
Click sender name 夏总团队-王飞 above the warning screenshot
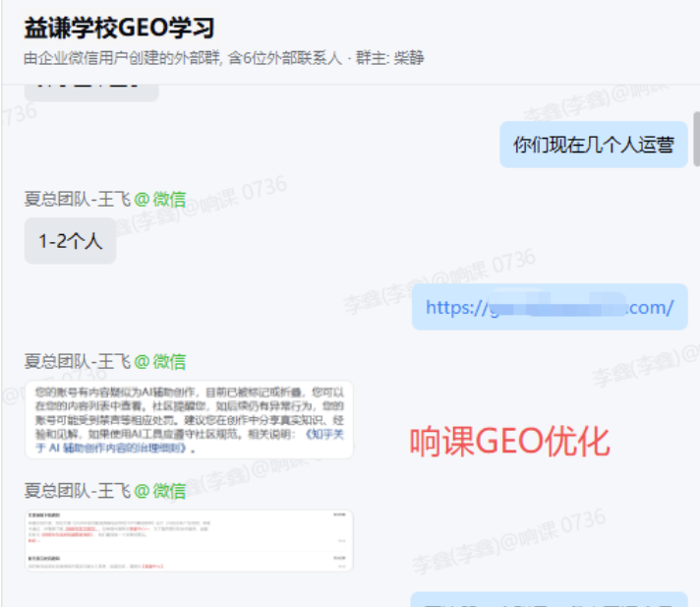[78, 361]
